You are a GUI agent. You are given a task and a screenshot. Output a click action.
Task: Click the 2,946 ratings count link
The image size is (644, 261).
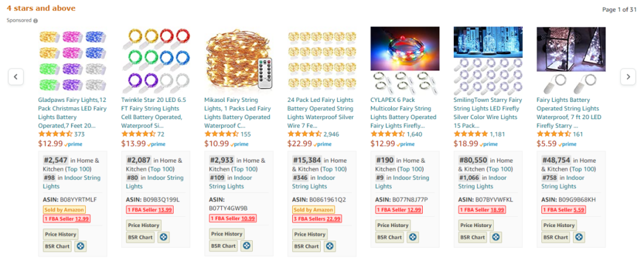click(332, 134)
